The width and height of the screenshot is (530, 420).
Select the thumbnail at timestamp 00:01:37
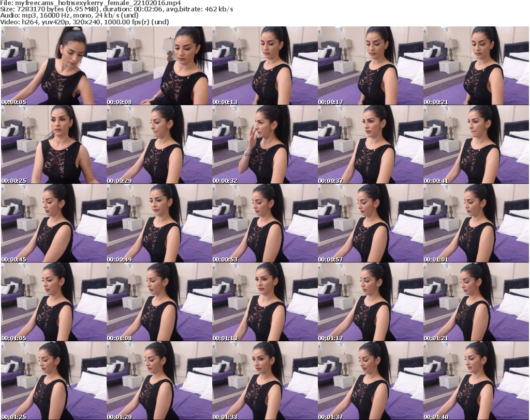coord(370,381)
